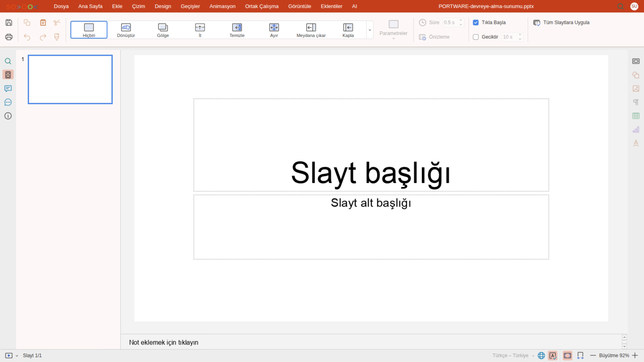Apply the Temizle transition
This screenshot has width=644, height=362.
[237, 30]
